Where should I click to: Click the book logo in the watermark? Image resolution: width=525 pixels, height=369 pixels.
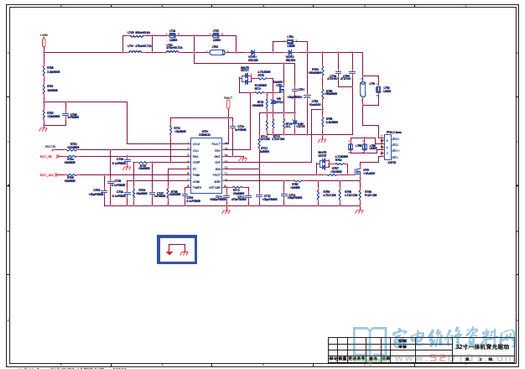click(x=370, y=342)
